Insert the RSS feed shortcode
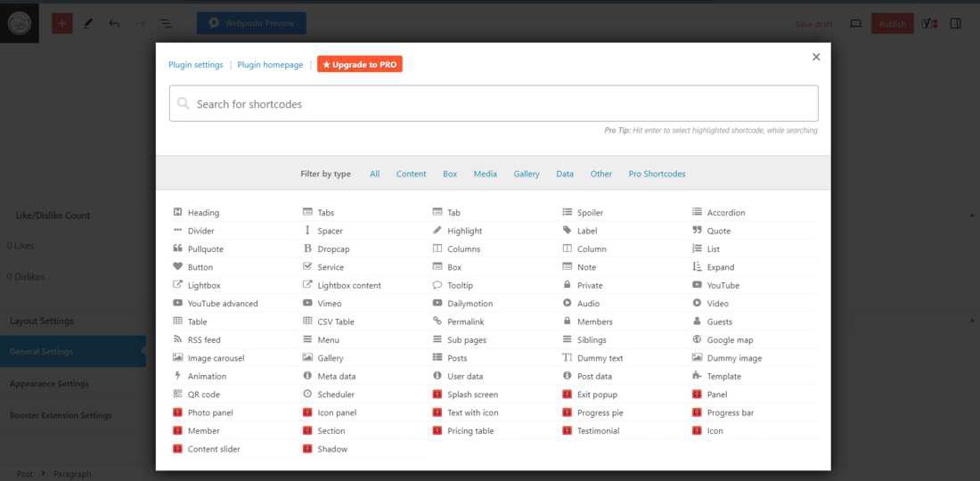This screenshot has height=481, width=980. point(197,339)
